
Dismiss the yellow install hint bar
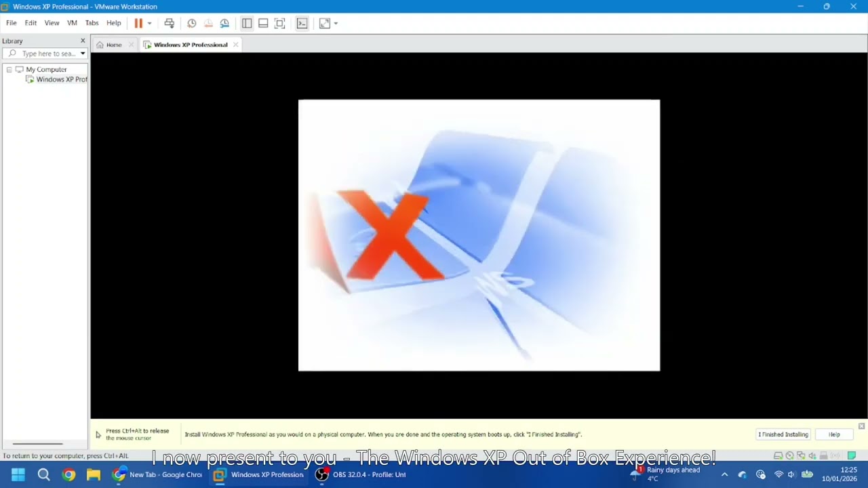pyautogui.click(x=861, y=426)
